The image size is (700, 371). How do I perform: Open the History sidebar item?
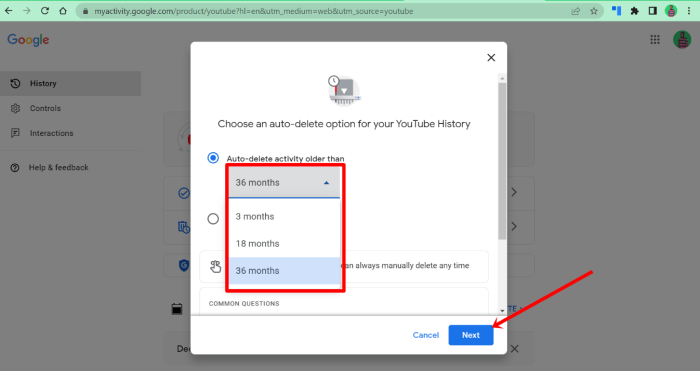[x=71, y=83]
